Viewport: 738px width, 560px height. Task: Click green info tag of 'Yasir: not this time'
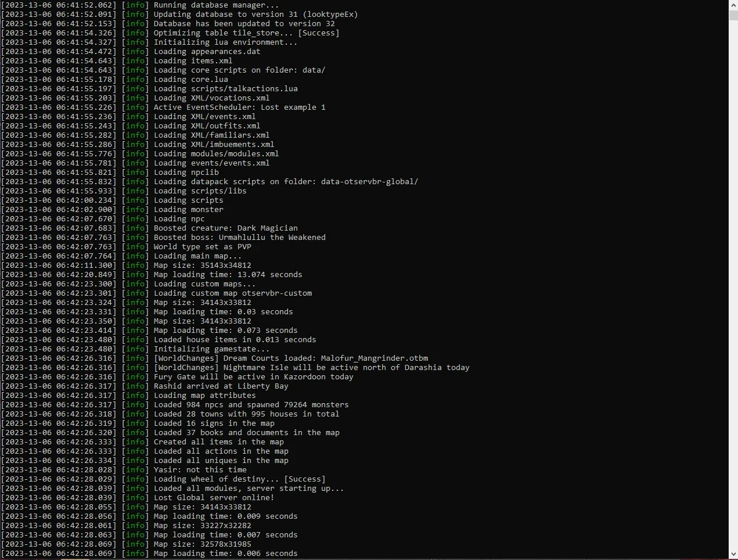pyautogui.click(x=135, y=469)
